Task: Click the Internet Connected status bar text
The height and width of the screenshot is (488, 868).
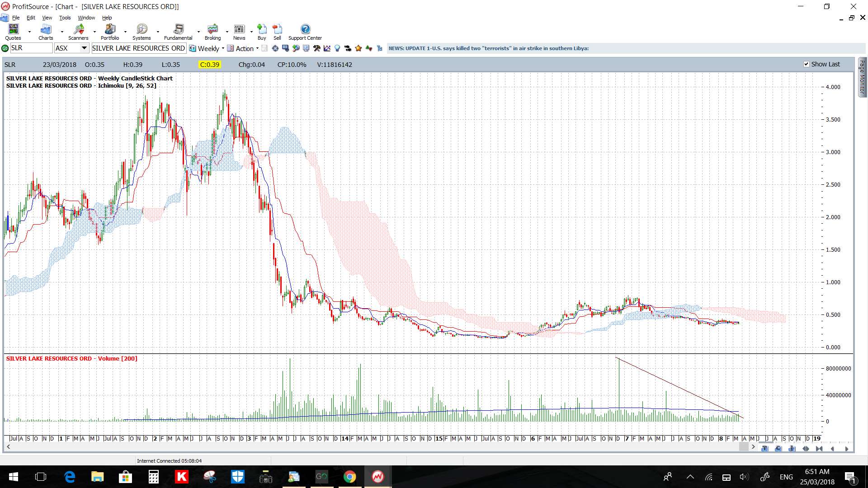Action: tap(169, 461)
